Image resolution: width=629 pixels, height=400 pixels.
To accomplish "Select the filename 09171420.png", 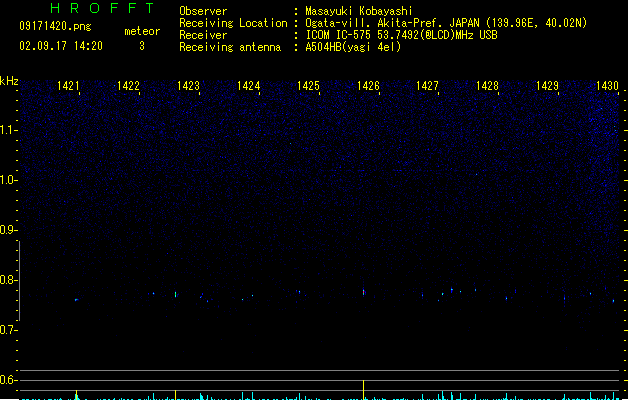I will 55,26.
